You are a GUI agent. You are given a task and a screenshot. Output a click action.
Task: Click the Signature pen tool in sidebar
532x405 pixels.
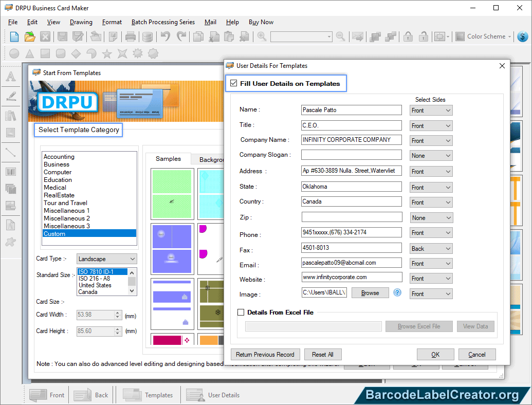[x=11, y=96]
